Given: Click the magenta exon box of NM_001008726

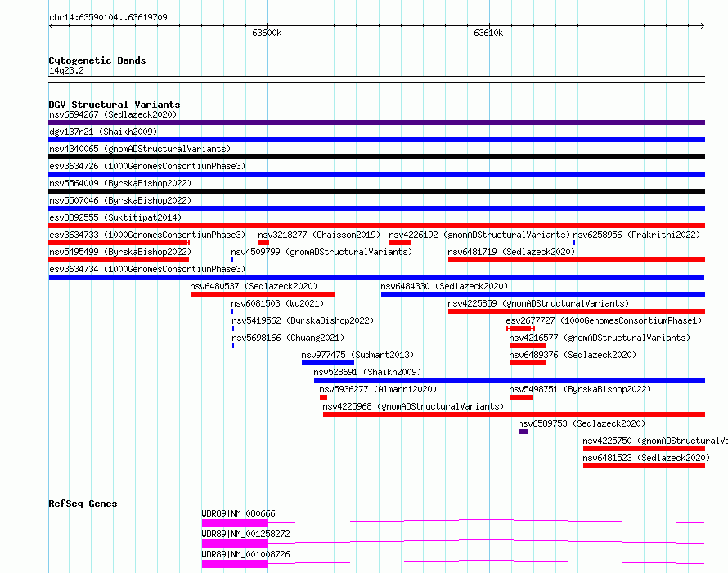Looking at the screenshot, I should point(235,564).
